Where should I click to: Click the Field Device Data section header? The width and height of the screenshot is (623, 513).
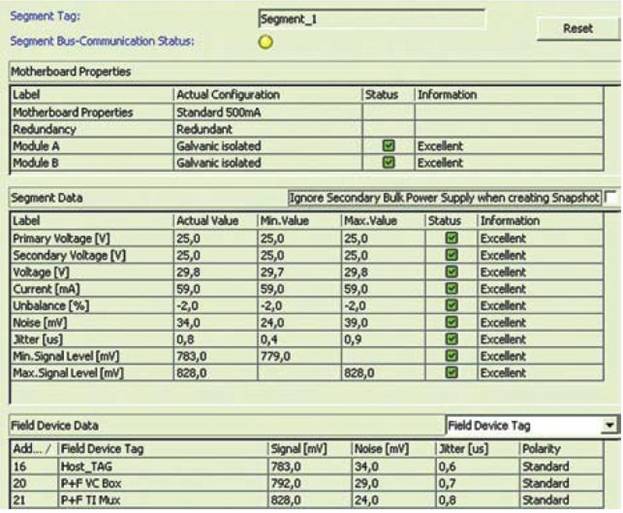226,426
